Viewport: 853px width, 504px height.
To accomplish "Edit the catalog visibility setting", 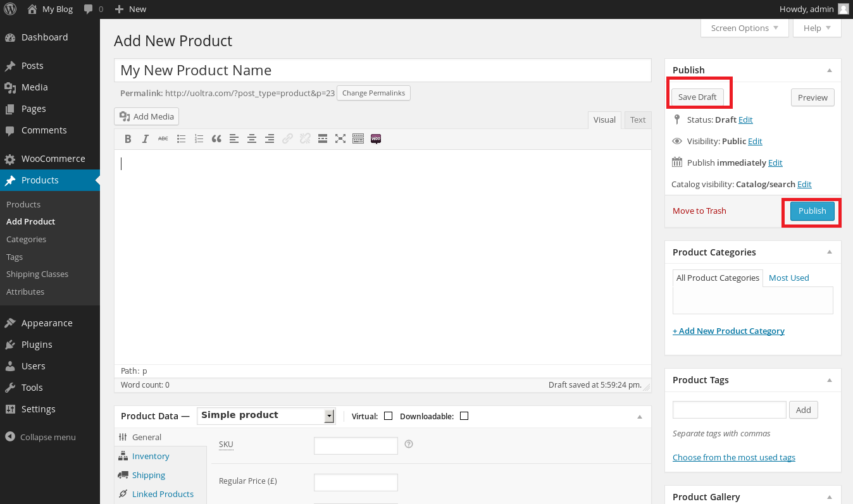I will click(804, 184).
